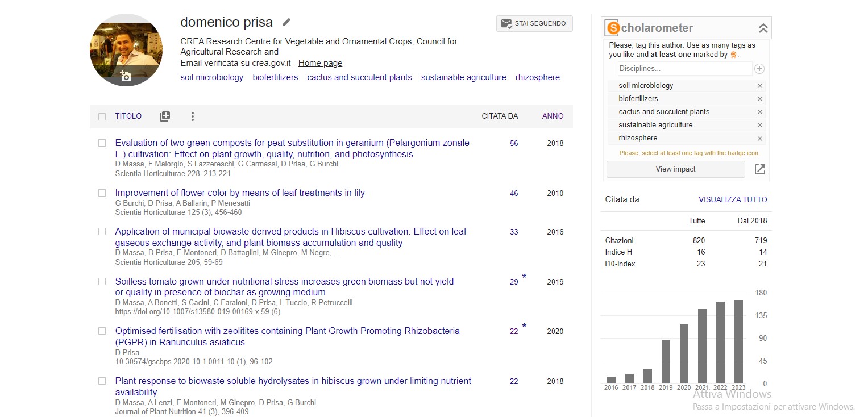Sort the list by TITOLO header

128,116
